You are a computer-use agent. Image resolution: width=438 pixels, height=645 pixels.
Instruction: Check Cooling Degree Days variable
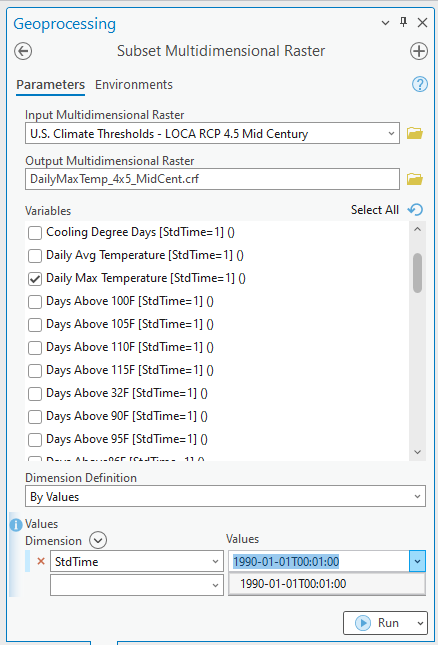coord(35,233)
